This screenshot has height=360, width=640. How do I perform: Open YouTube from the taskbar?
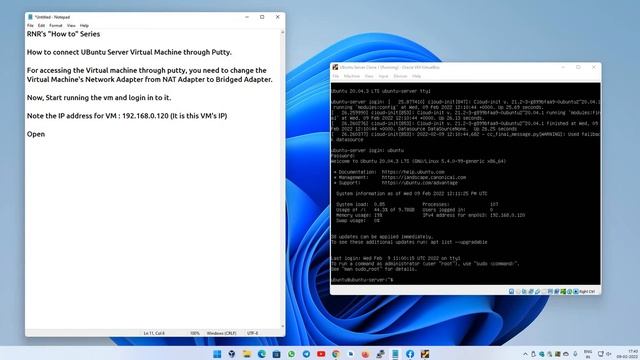(321, 354)
